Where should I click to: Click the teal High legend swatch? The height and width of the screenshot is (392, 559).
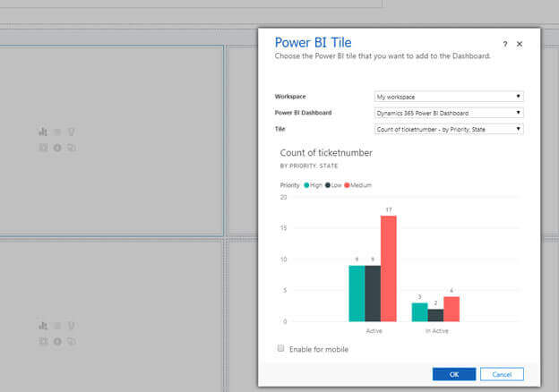point(306,185)
